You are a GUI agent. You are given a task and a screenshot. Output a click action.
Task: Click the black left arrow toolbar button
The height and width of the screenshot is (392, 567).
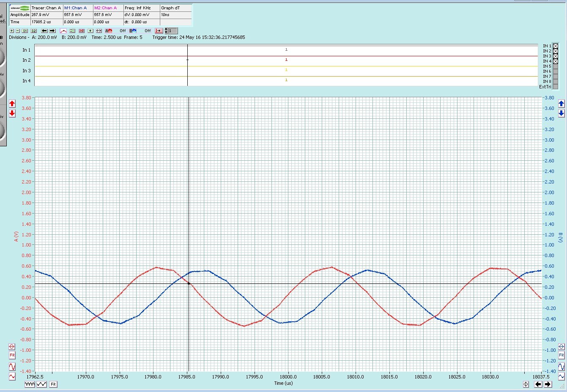pyautogui.click(x=44, y=31)
